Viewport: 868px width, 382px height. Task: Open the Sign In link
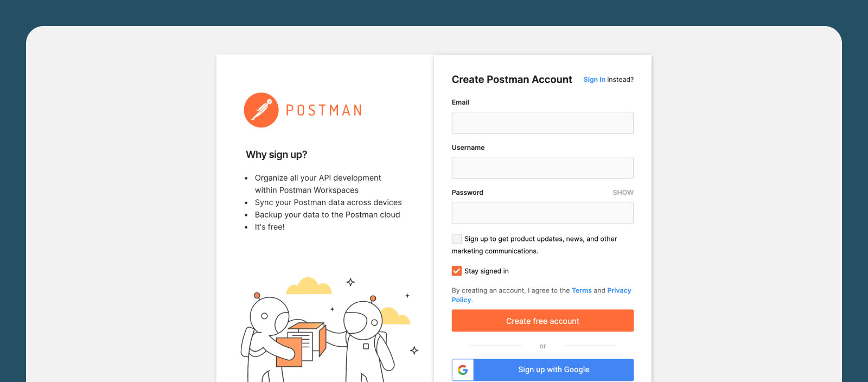594,80
